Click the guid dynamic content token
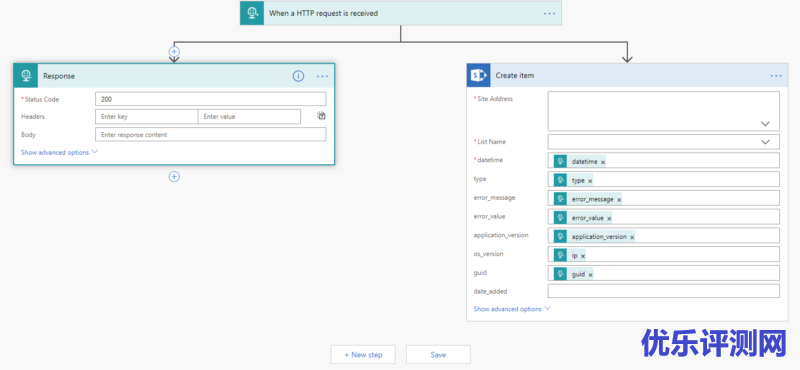Screen dimensions: 800x370 point(573,275)
